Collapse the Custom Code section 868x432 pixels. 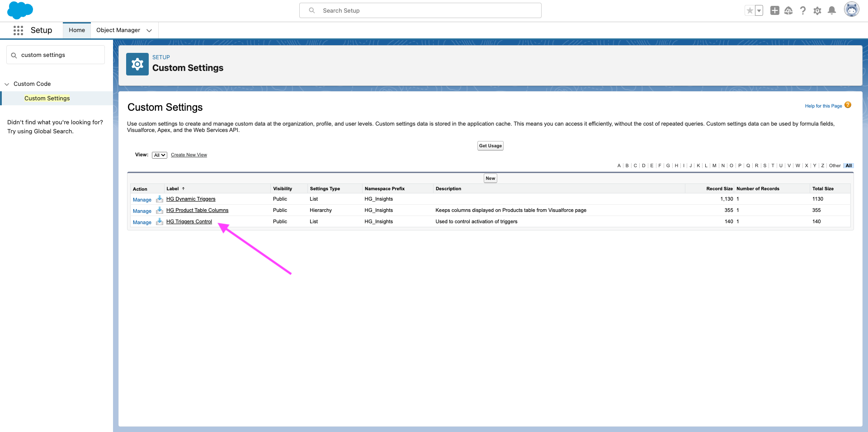point(7,84)
